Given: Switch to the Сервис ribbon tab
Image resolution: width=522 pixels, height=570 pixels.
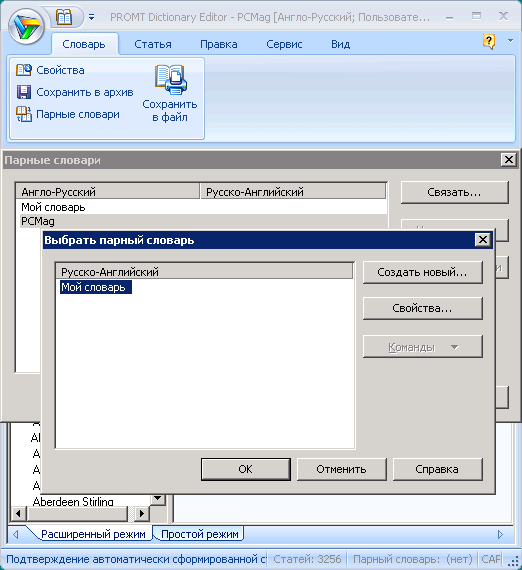Looking at the screenshot, I should tap(284, 44).
